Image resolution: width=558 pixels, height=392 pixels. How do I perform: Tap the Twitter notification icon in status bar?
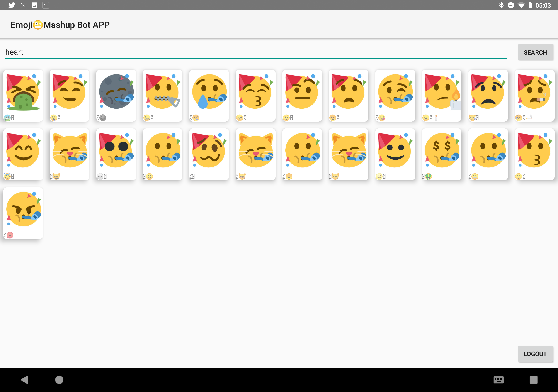coord(12,5)
